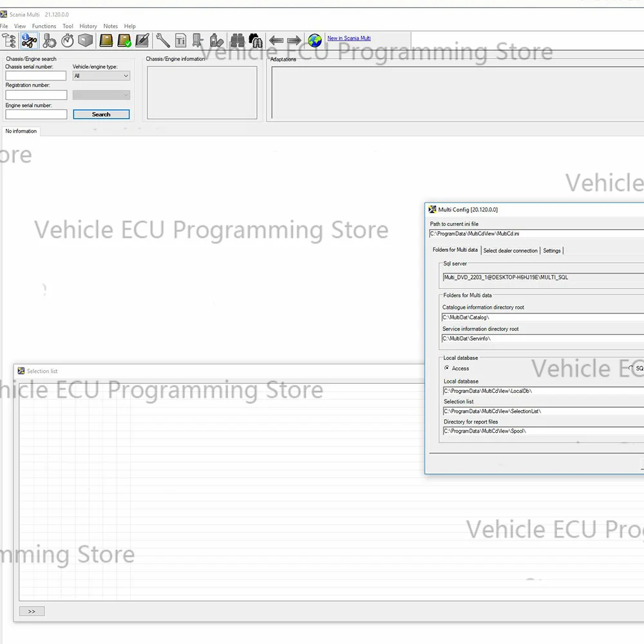Open the book with green checkmark icon

click(x=124, y=41)
